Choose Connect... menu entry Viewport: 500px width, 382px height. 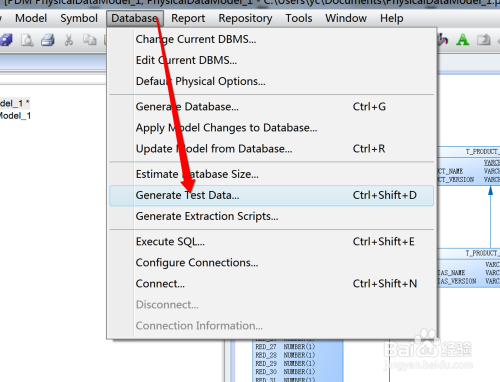pyautogui.click(x=271, y=284)
